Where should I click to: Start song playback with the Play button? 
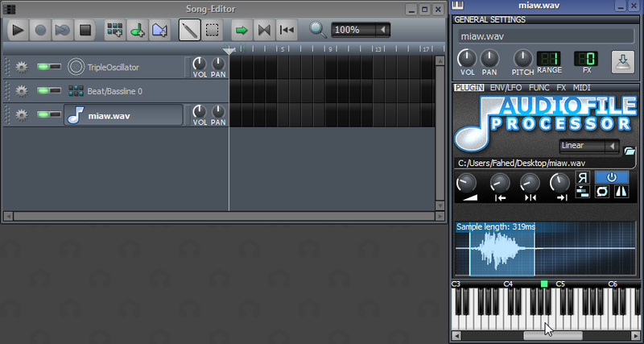pyautogui.click(x=18, y=30)
